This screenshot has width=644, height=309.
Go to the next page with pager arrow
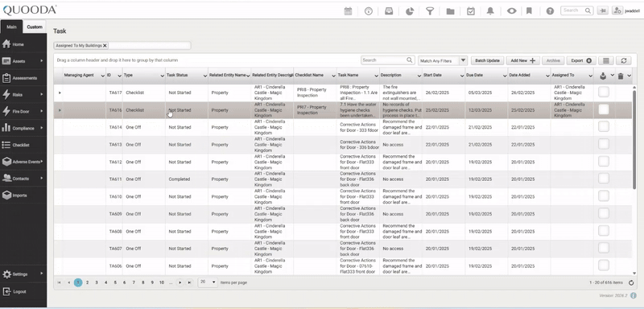pos(180,282)
